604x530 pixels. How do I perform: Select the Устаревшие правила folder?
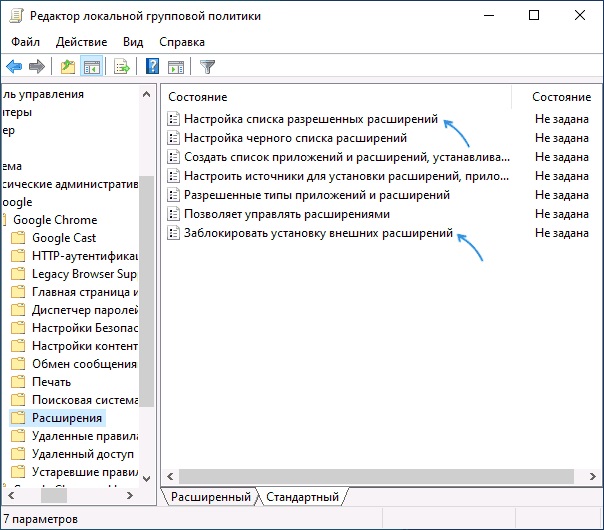pos(85,472)
